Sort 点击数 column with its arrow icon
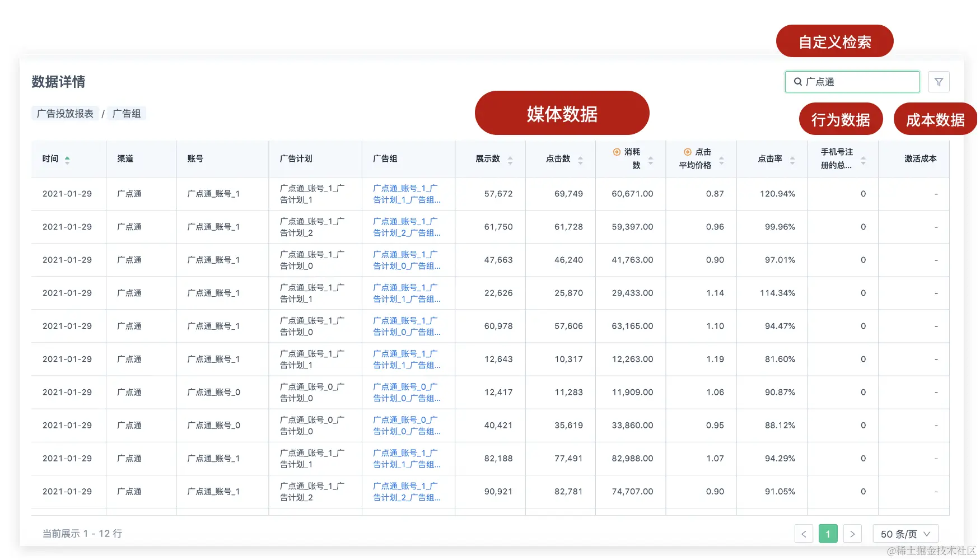 tap(580, 160)
